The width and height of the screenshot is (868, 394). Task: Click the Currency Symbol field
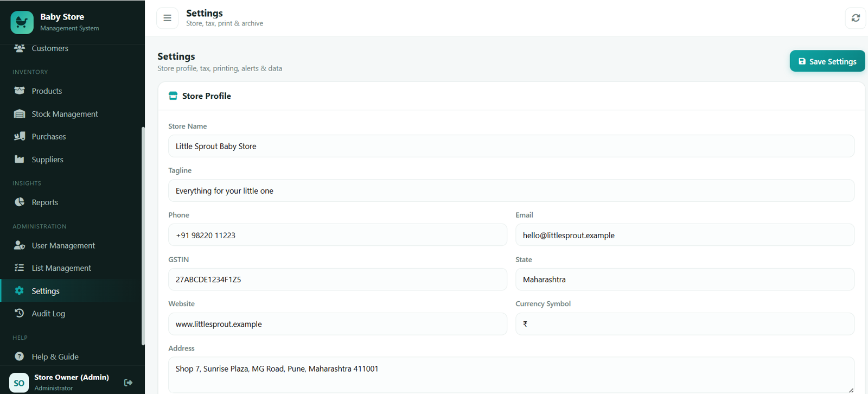coord(685,324)
